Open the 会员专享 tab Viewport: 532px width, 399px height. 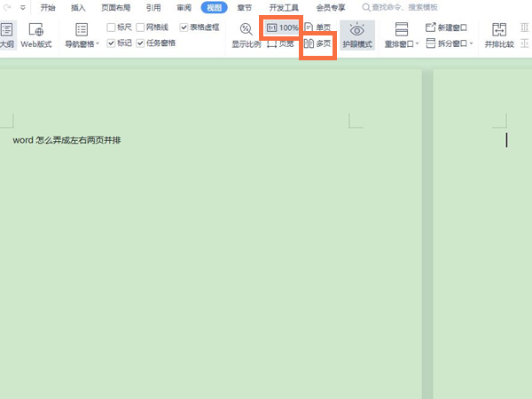[x=331, y=7]
